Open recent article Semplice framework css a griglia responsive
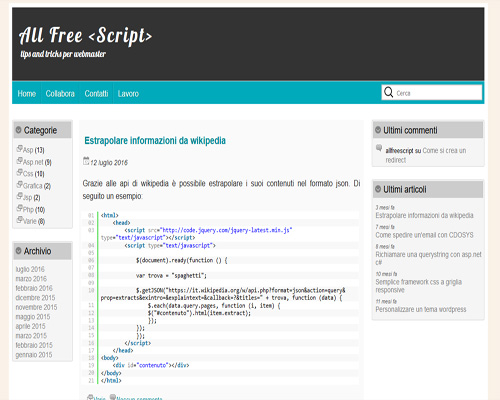The width and height of the screenshot is (500, 400). click(419, 286)
